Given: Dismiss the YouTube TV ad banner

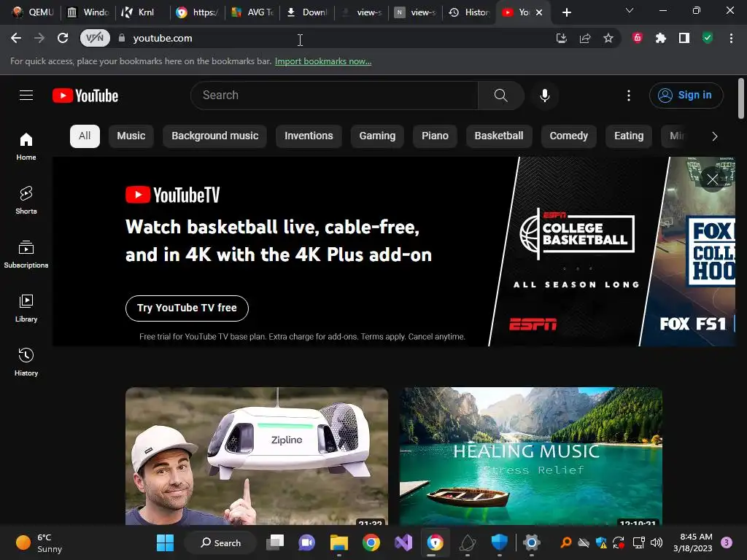Looking at the screenshot, I should coord(712,179).
